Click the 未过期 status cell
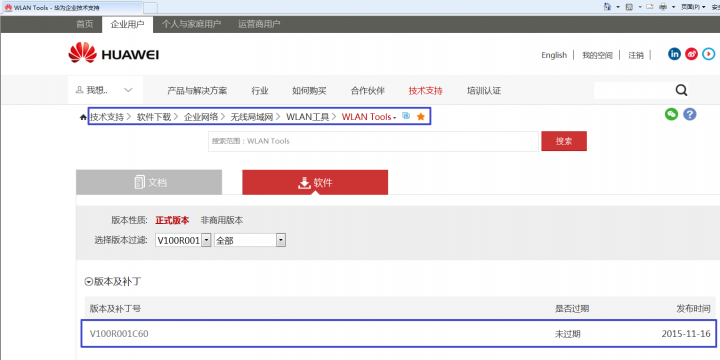The image size is (720, 360). tap(568, 334)
